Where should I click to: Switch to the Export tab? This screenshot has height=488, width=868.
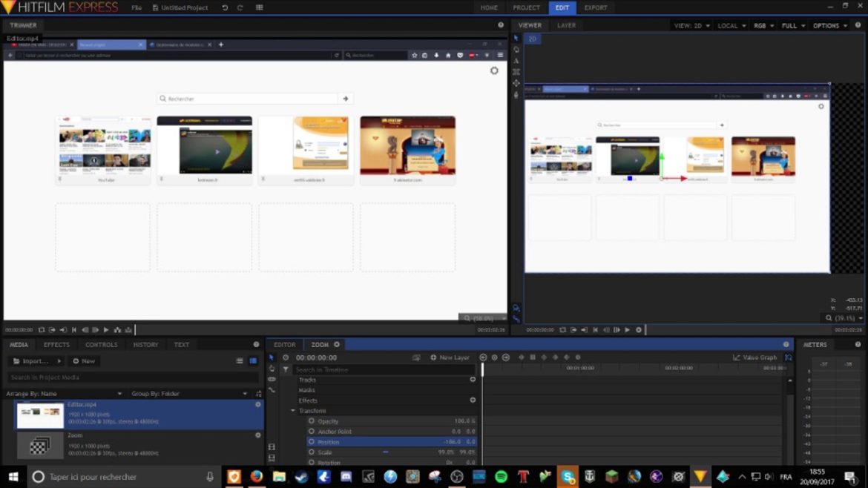pyautogui.click(x=595, y=7)
